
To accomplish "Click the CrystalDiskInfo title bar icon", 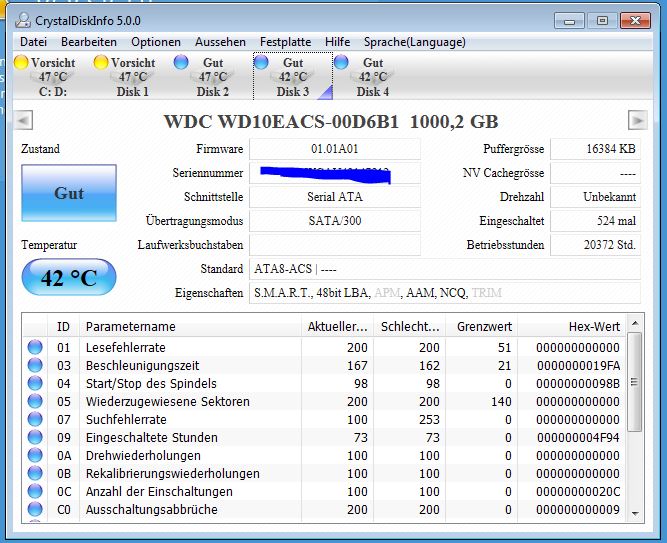I will pos(23,20).
